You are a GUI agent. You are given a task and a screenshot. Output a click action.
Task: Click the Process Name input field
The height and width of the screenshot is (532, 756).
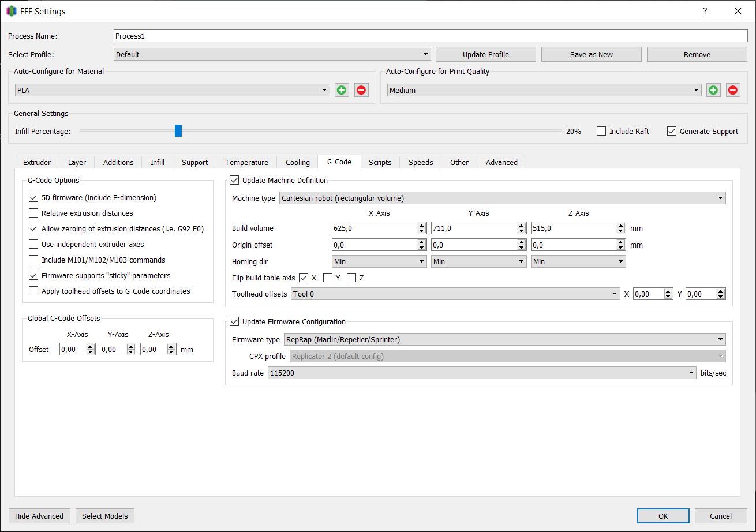point(431,36)
